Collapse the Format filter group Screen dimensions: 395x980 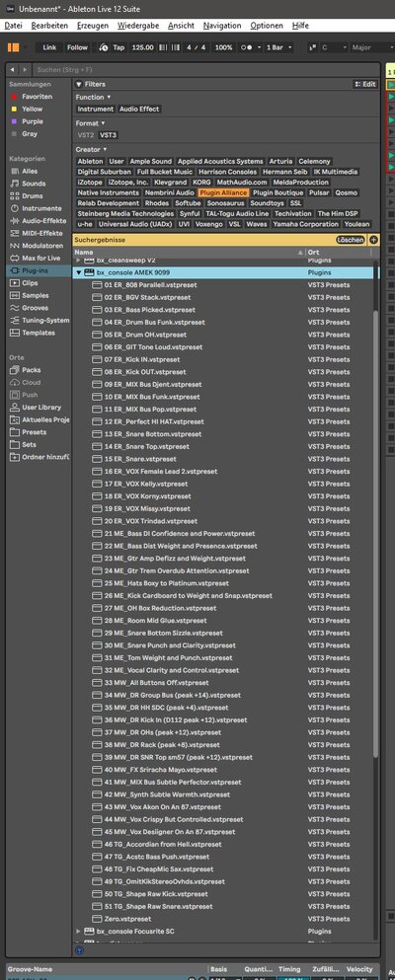pyautogui.click(x=103, y=123)
